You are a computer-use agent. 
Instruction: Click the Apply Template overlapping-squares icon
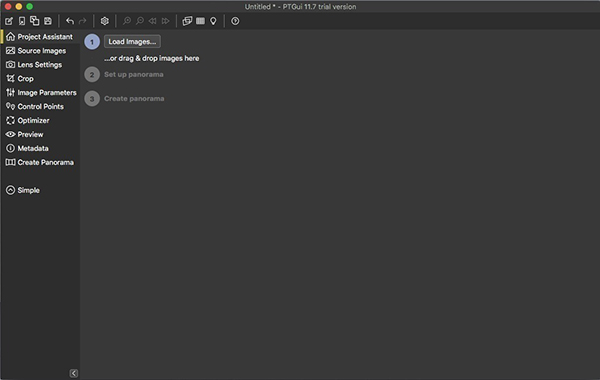coord(34,21)
